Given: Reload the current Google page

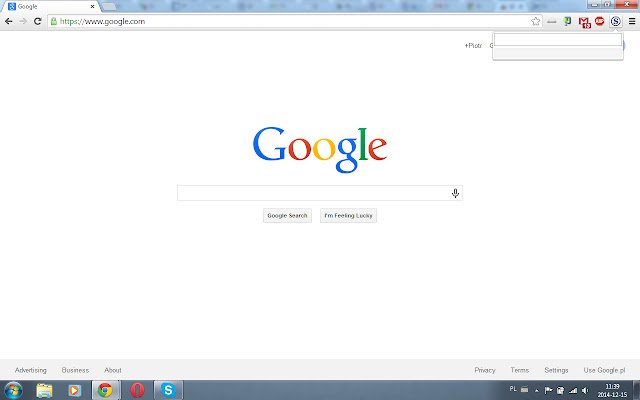Looking at the screenshot, I should click(38, 21).
